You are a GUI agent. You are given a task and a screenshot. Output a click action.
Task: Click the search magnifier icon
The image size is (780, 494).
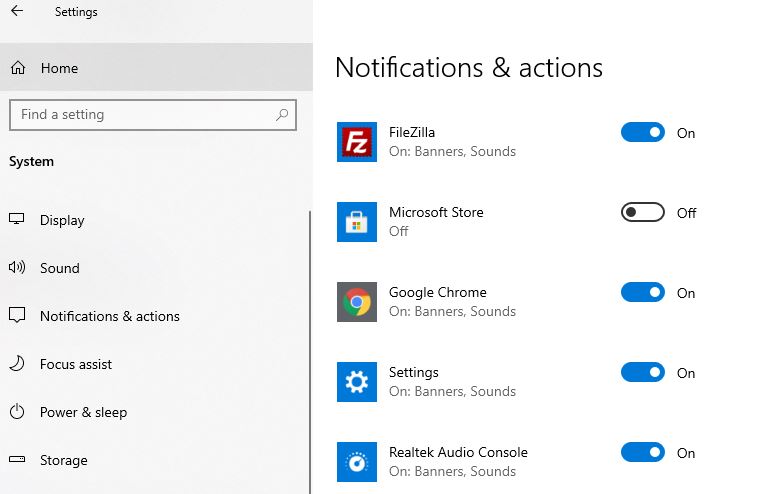[282, 115]
